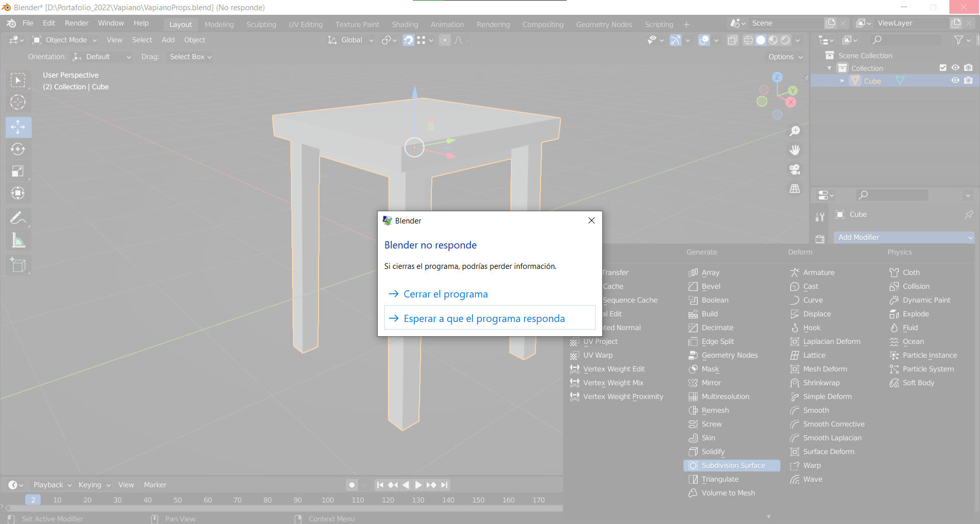Activate the Move tool

(x=18, y=127)
